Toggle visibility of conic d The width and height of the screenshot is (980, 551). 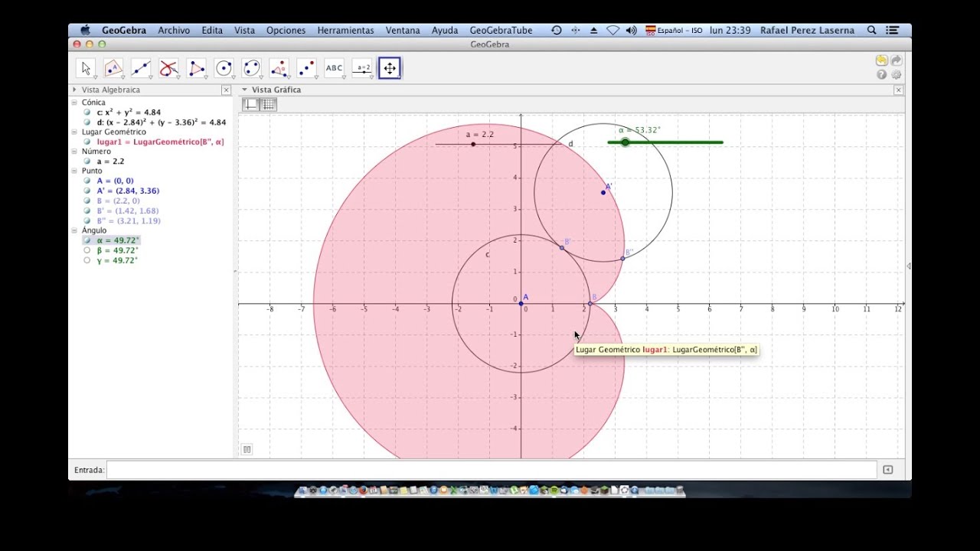87,122
